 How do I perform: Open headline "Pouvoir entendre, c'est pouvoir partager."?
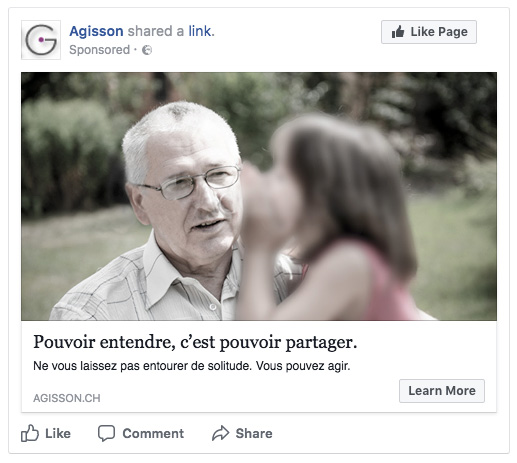pyautogui.click(x=195, y=342)
